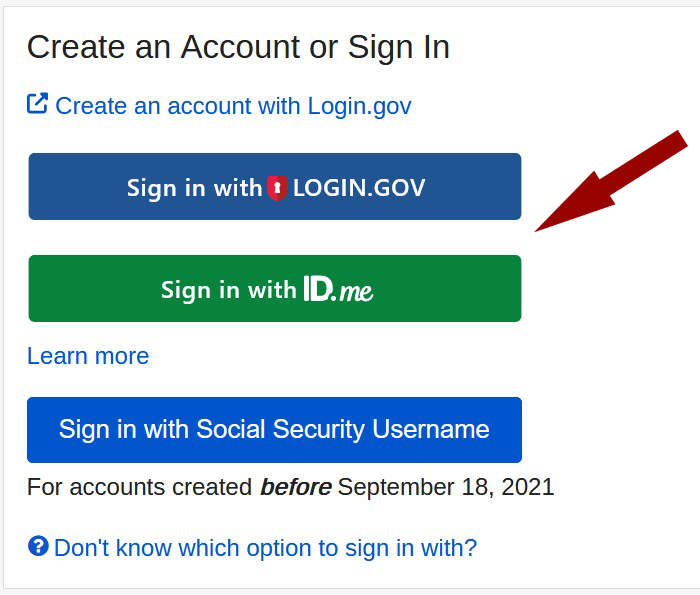Viewport: 700px width, 595px height.
Task: Click the white ID.me logo
Action: pos(338,290)
